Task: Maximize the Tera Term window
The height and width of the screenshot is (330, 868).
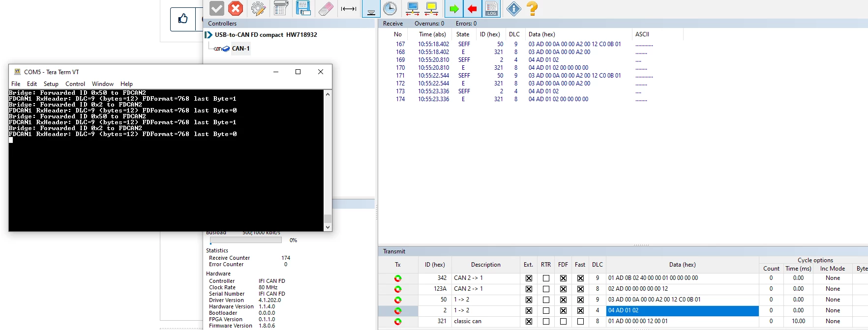Action: (298, 72)
